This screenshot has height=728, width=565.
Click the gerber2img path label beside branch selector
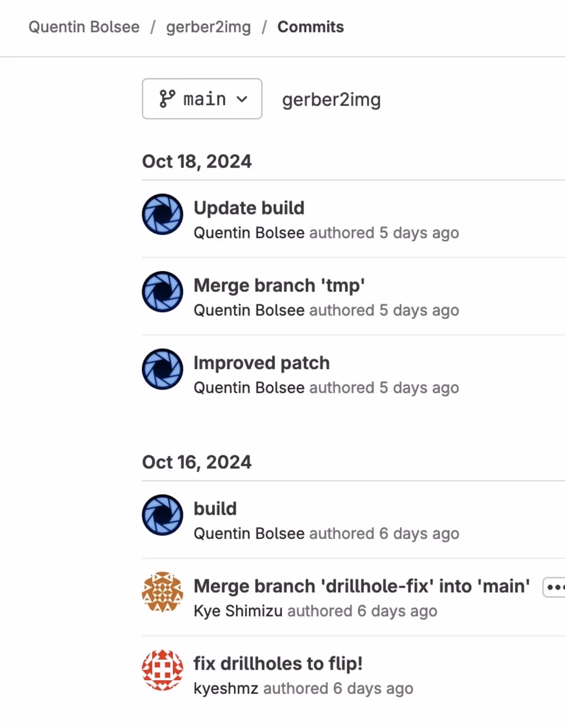(x=331, y=99)
